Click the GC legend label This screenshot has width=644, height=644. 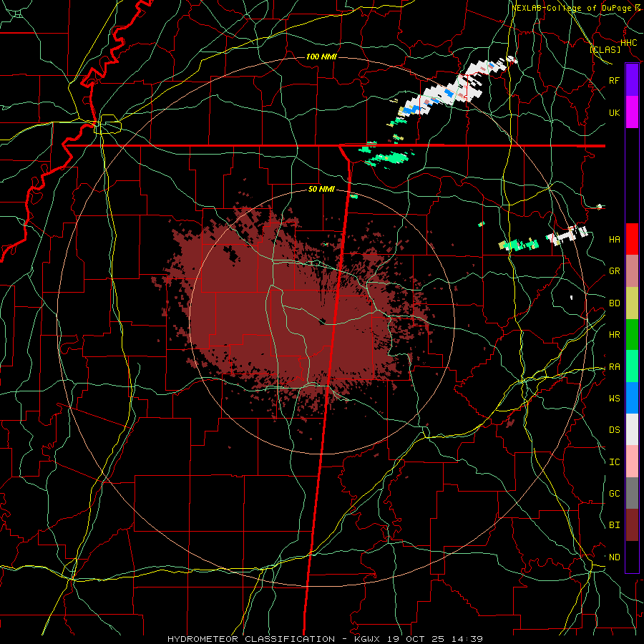tap(615, 493)
